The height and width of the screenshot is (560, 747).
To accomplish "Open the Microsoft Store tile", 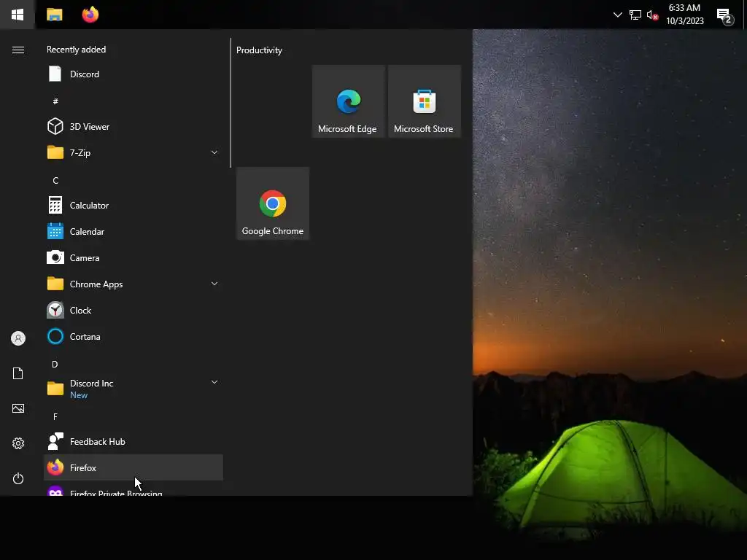I will 425,101.
